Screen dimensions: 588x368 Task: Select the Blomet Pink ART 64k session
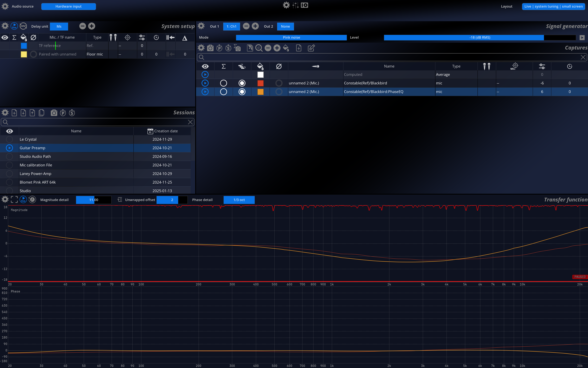95,182
